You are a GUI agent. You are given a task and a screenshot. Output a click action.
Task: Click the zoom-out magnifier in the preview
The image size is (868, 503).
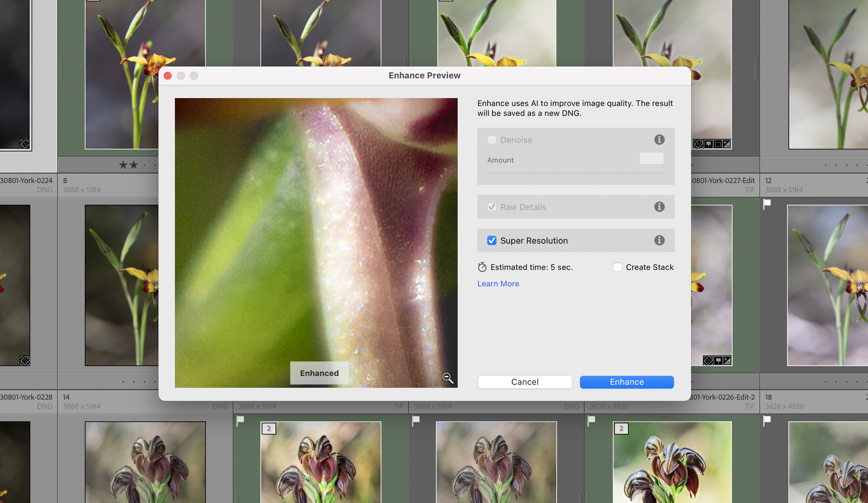[x=447, y=378]
